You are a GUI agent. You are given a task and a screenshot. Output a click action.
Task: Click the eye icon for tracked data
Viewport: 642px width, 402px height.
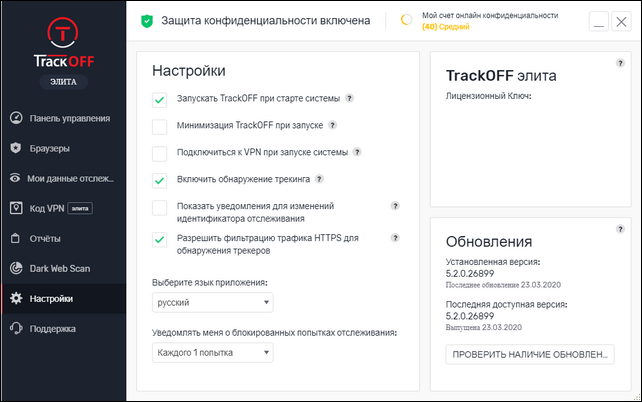(15, 178)
